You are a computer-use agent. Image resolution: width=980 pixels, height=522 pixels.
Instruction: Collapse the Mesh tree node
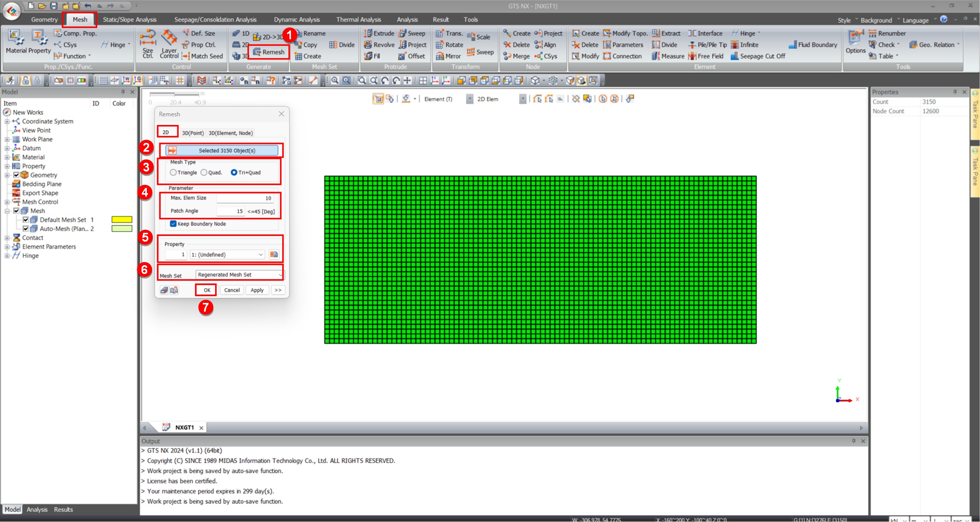(x=7, y=211)
